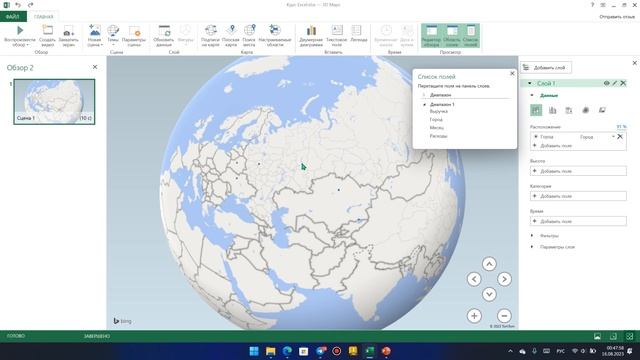
Task: Select the ГЛАВНАЯ ribbon tab
Action: [43, 17]
